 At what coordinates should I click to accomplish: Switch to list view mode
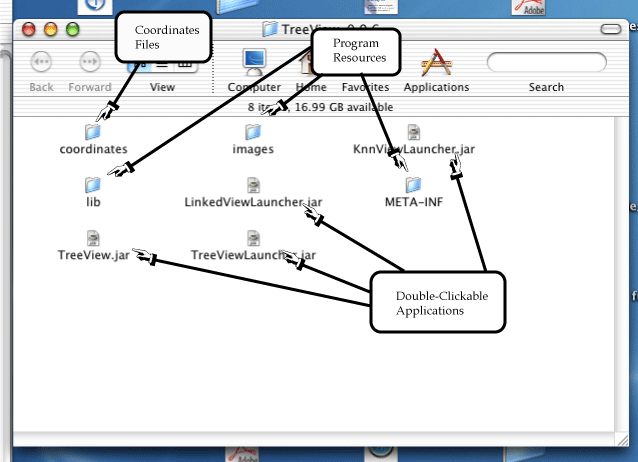(x=162, y=63)
